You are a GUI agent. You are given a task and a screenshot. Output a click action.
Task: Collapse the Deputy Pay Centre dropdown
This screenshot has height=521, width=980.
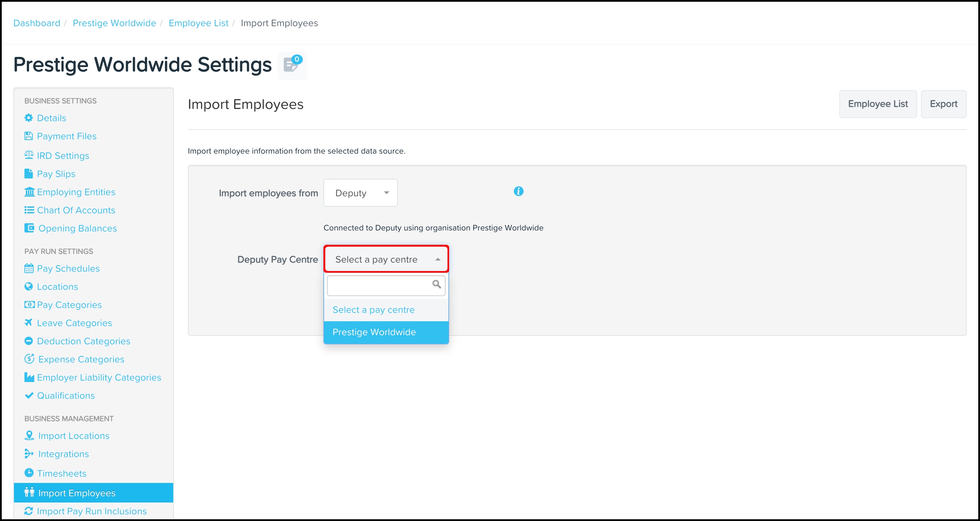(x=386, y=259)
